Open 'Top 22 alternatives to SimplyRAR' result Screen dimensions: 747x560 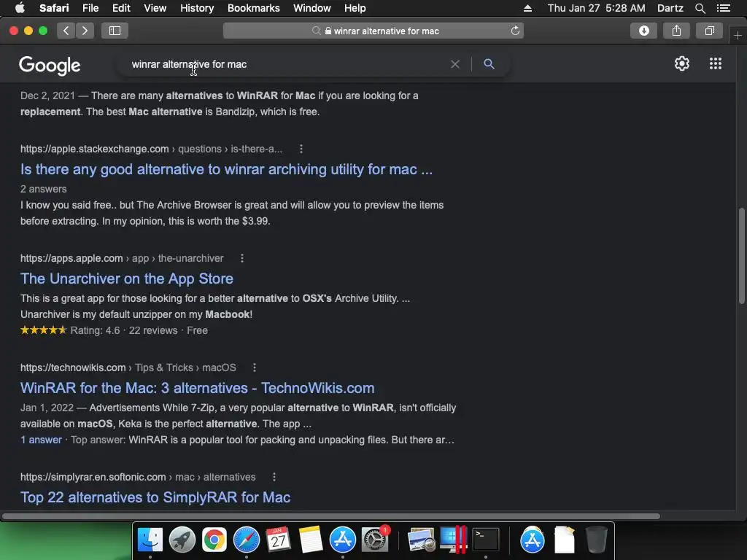[155, 497]
